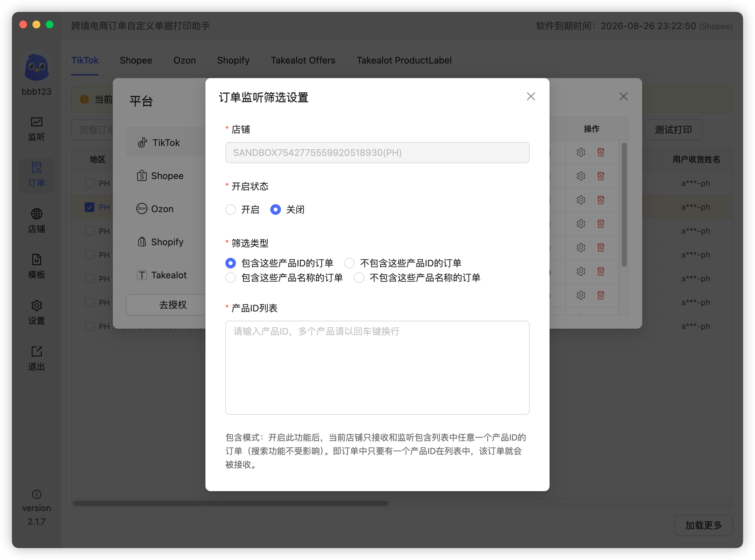Select the 开启 radio option

[230, 210]
